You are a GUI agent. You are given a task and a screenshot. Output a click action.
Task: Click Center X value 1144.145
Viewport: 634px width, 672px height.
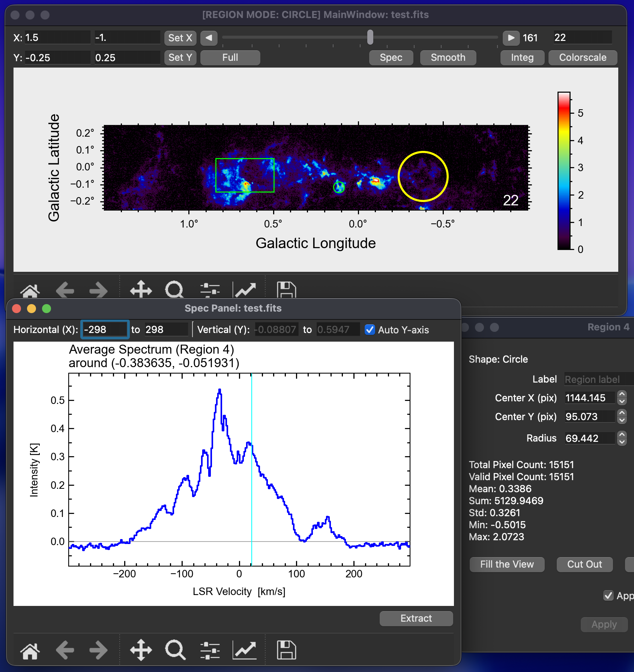(x=590, y=398)
